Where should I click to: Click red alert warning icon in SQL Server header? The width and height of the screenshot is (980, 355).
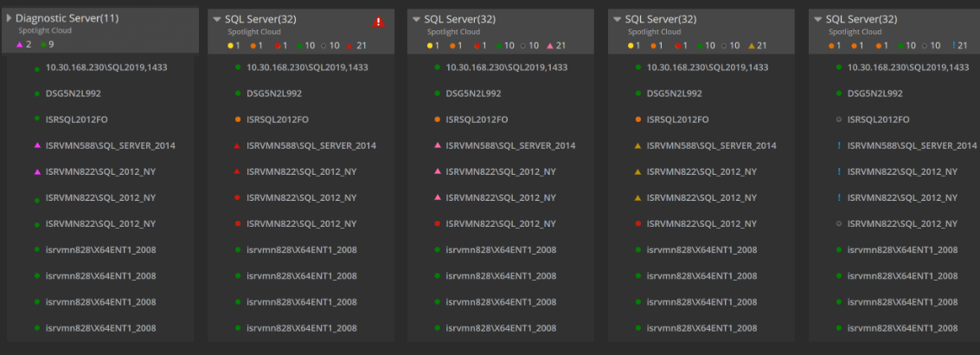pyautogui.click(x=379, y=22)
